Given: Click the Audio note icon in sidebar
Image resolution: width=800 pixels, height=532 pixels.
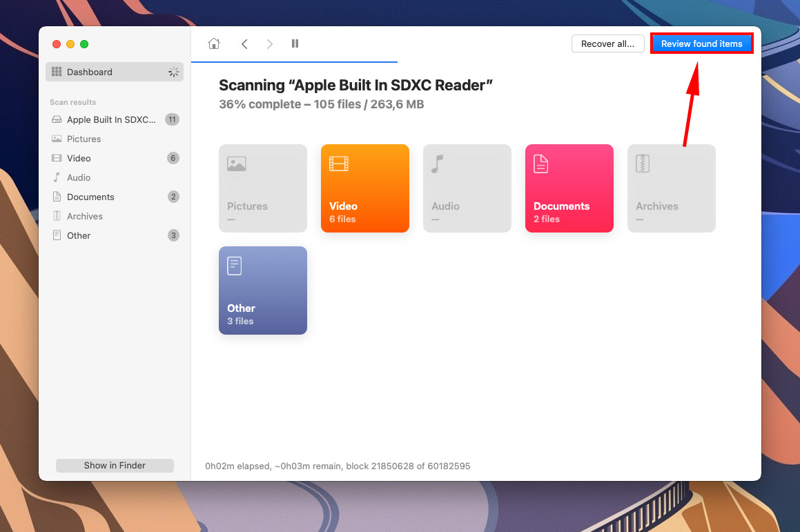Looking at the screenshot, I should pos(57,177).
